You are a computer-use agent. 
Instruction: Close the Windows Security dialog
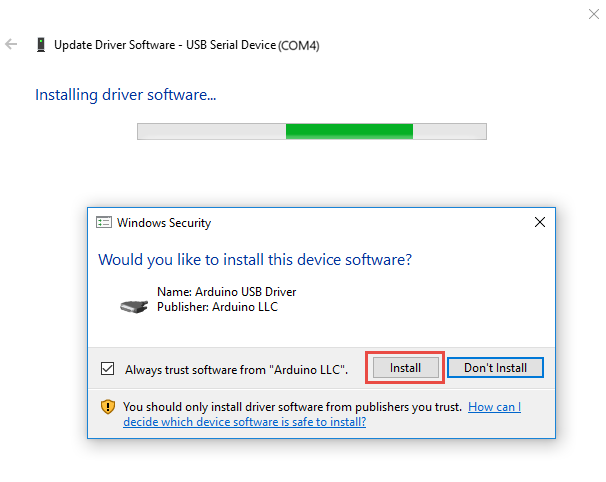click(540, 223)
